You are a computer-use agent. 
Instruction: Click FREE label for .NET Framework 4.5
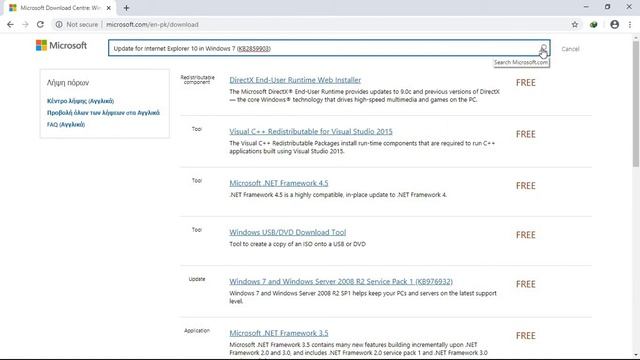click(526, 186)
